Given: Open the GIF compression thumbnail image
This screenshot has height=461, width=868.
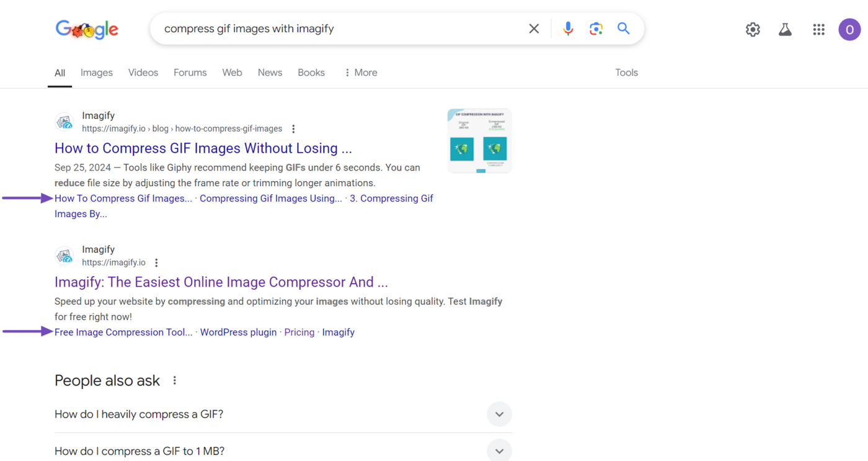Looking at the screenshot, I should [x=480, y=141].
